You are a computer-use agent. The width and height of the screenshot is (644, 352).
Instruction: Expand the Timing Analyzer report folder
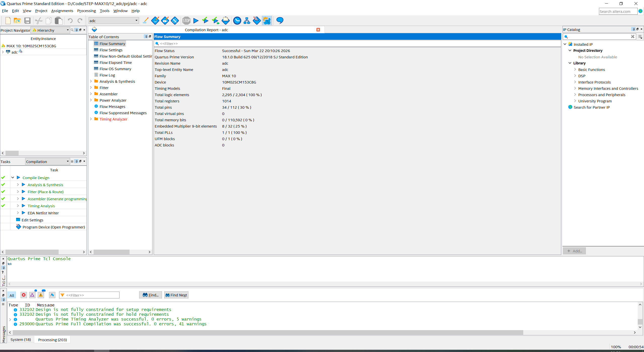[x=91, y=119]
